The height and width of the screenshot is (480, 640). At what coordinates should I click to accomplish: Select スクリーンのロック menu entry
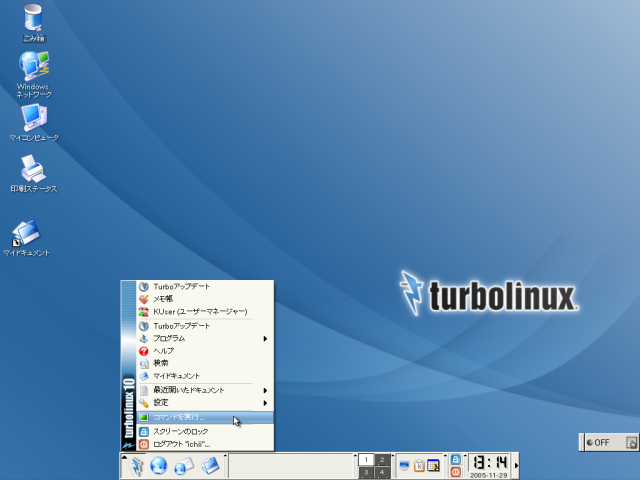coord(205,431)
